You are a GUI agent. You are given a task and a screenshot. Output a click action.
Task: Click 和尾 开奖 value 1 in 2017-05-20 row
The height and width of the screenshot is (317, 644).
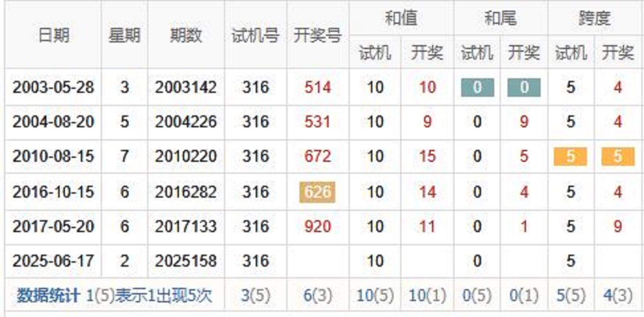tap(524, 226)
